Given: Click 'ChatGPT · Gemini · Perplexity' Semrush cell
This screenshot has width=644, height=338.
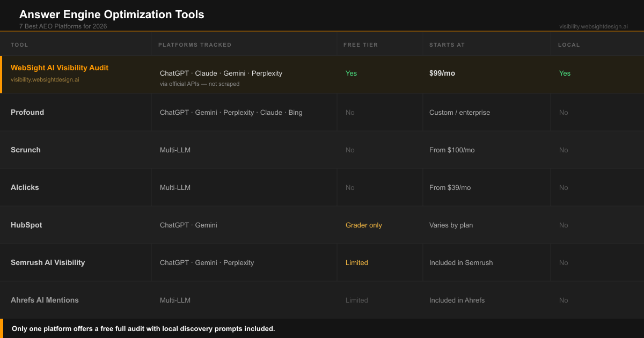Looking at the screenshot, I should click(x=207, y=262).
